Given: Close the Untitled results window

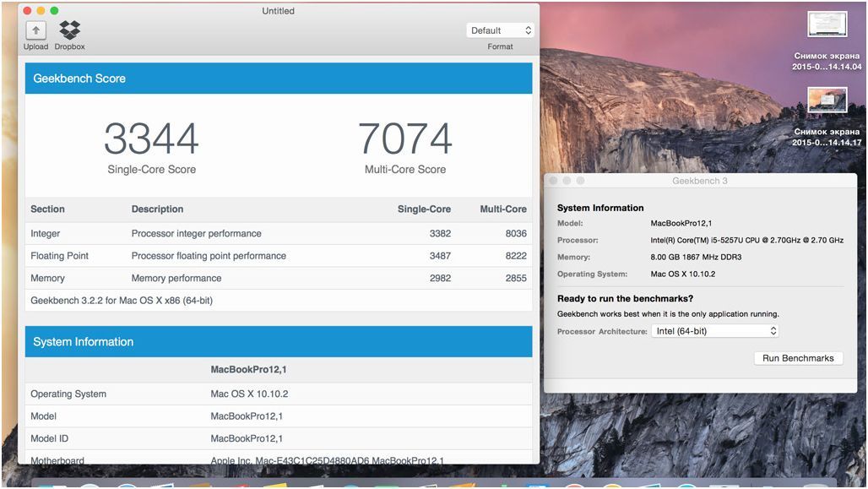Looking at the screenshot, I should pos(27,11).
